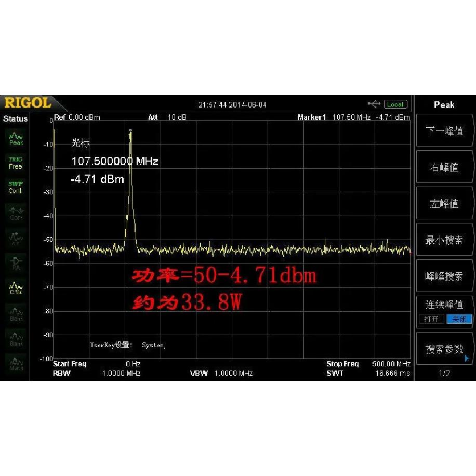
Task: Click the UserKey设置: System, message
Action: pos(128,345)
